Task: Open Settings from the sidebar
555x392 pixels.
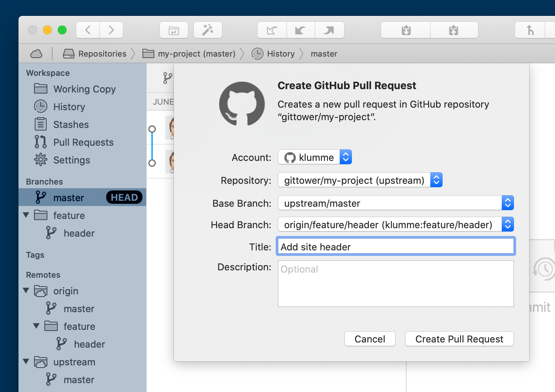Action: click(x=71, y=160)
